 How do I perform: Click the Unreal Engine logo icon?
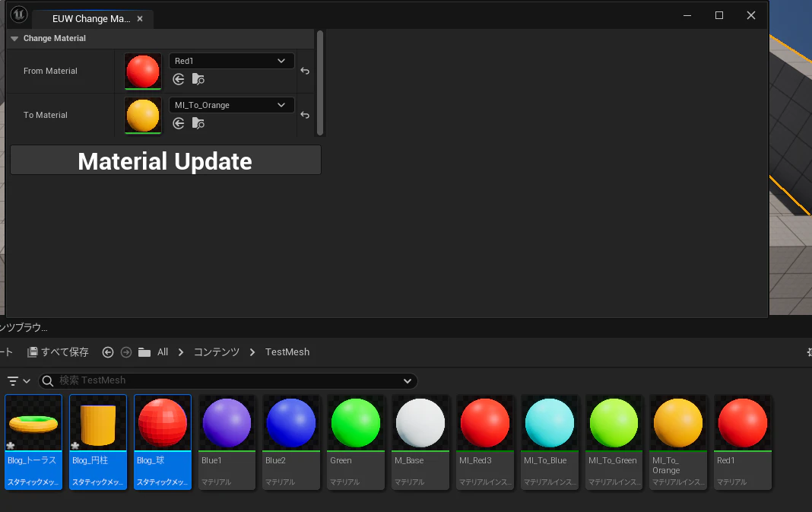click(19, 14)
